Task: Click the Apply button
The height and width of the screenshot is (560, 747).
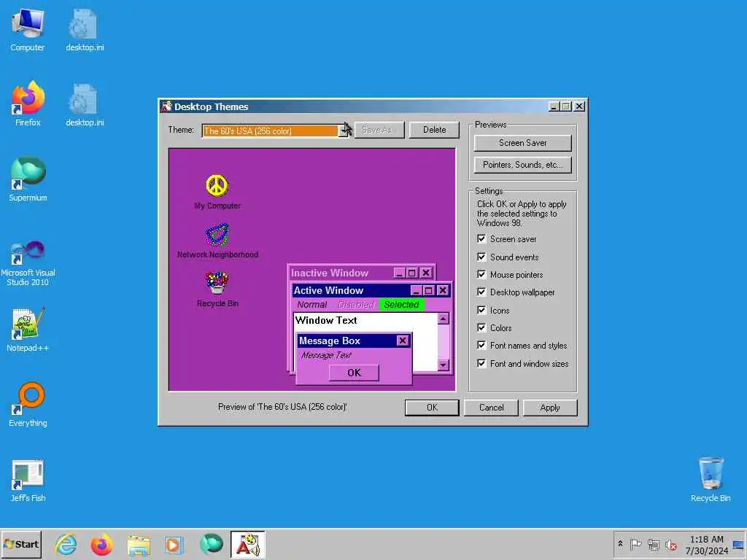Action: 550,408
